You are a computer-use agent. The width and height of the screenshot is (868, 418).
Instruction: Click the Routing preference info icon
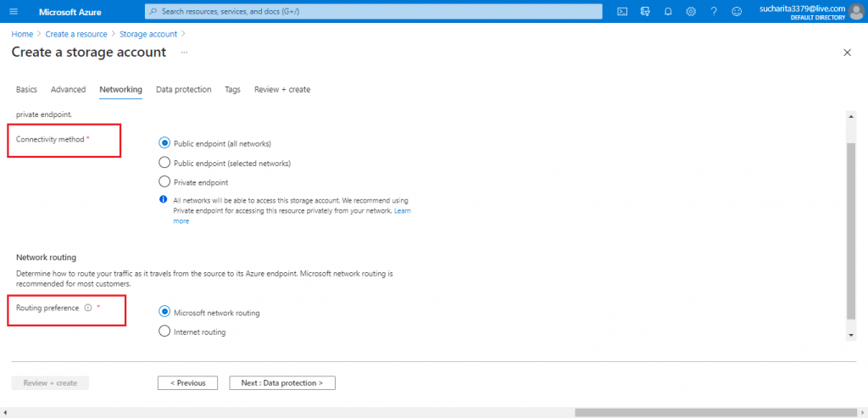pyautogui.click(x=87, y=309)
